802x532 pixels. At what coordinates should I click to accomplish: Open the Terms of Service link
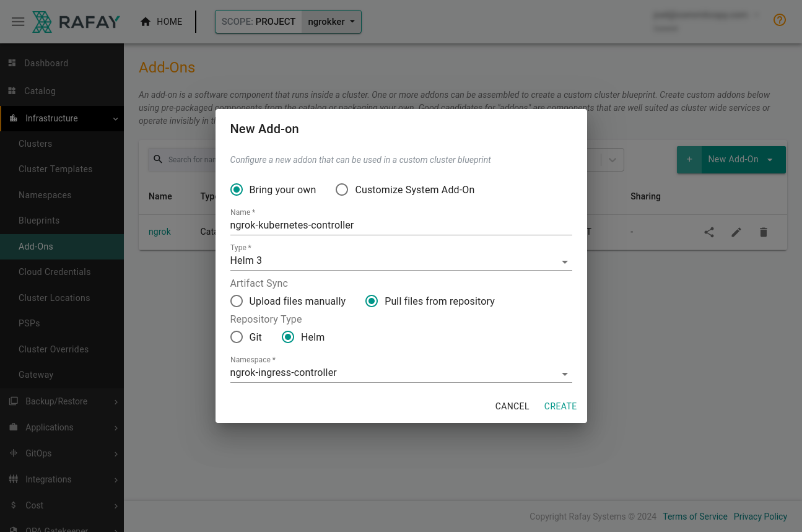[x=695, y=517]
